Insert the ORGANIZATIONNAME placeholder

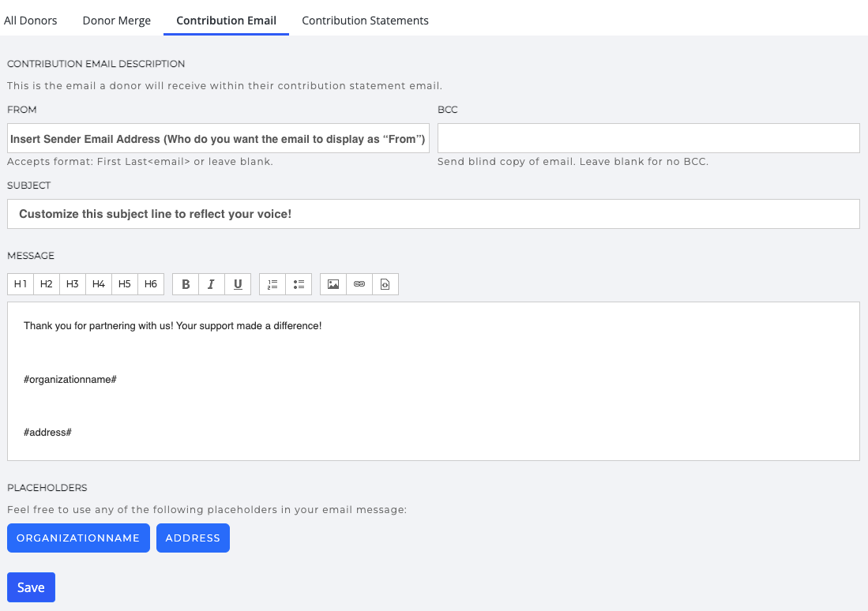(78, 538)
